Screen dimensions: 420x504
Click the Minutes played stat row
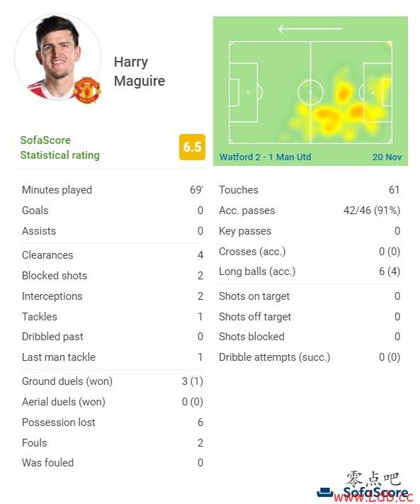pos(113,190)
